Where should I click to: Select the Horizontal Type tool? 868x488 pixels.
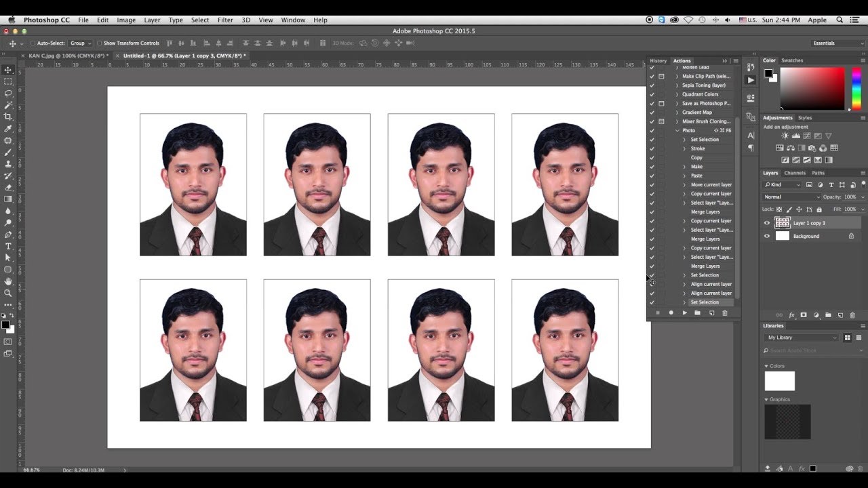tap(8, 246)
